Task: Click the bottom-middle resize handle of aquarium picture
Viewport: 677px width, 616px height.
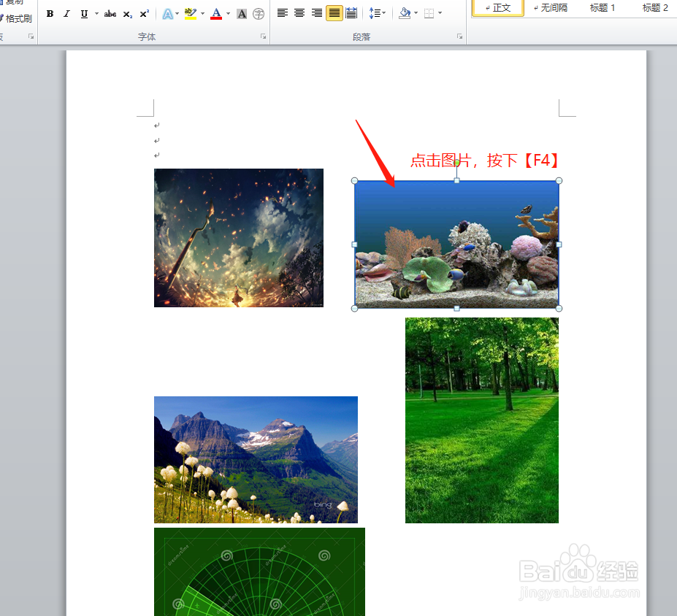Action: pyautogui.click(x=456, y=309)
